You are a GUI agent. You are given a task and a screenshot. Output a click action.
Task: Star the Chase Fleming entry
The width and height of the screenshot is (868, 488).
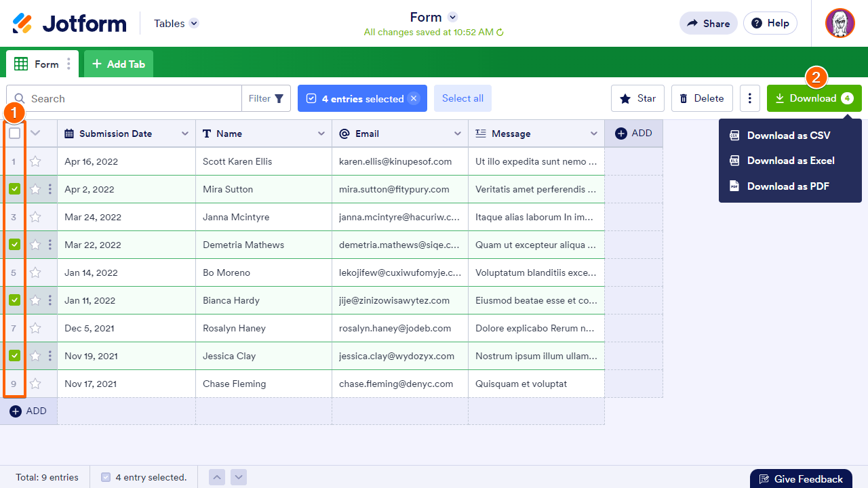point(35,384)
